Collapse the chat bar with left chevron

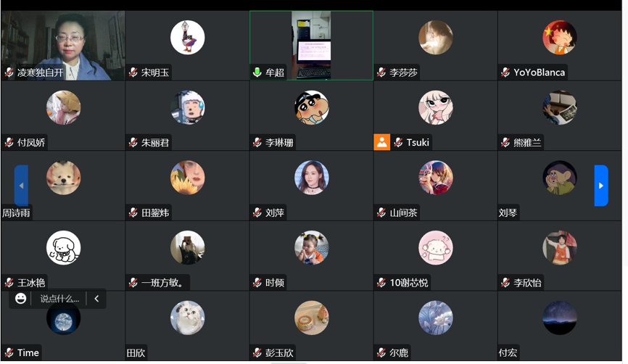tap(96, 299)
